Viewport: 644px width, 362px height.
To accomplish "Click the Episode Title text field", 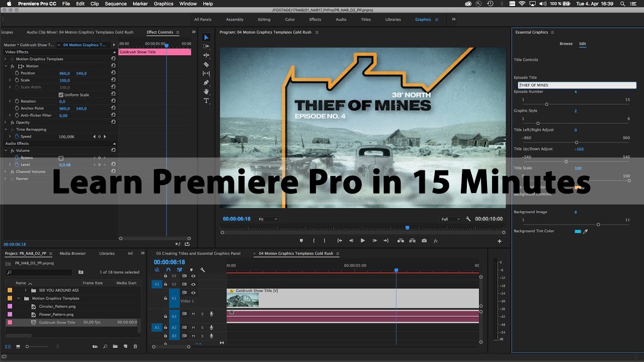I will click(577, 85).
